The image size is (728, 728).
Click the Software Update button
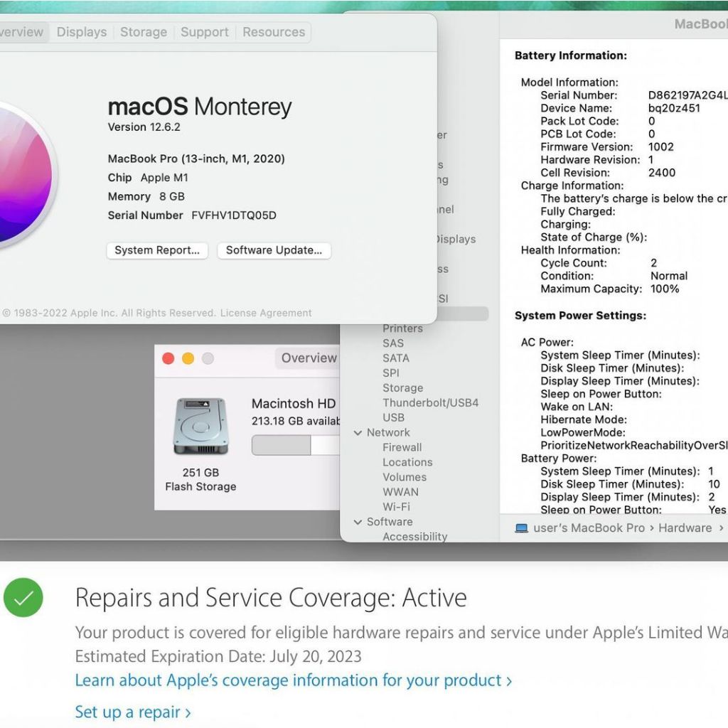[274, 250]
